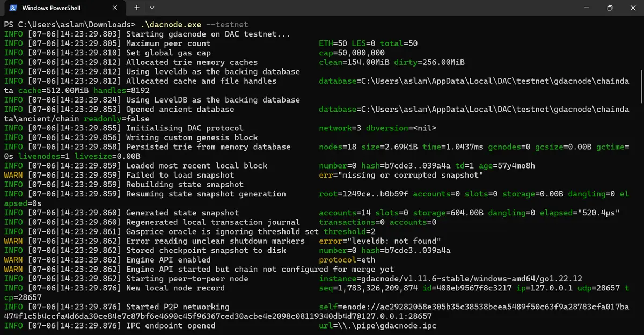Click 'Initialising DAC protocol' message
The width and height of the screenshot is (644, 335).
(185, 128)
